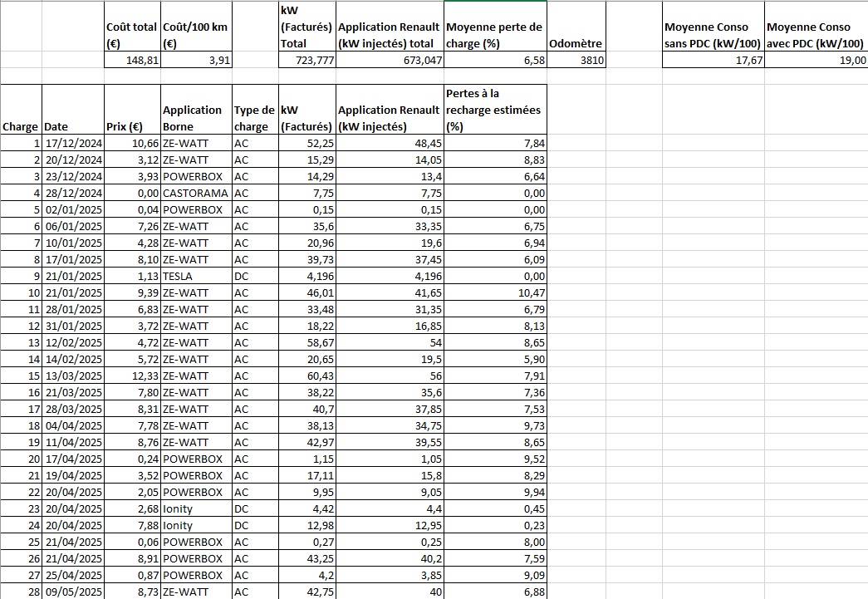Screen dimensions: 868x599
Task: Click date cell 25/04/2025
Action: [x=73, y=575]
